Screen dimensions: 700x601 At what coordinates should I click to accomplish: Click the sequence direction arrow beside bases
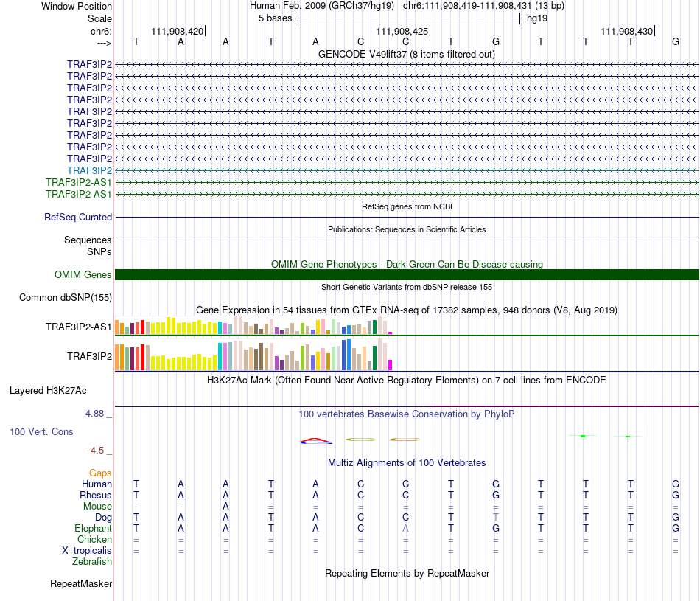point(104,43)
